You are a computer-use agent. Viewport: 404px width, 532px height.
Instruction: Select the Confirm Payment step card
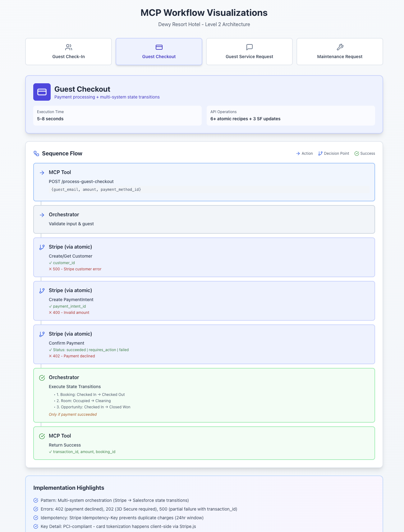204,344
